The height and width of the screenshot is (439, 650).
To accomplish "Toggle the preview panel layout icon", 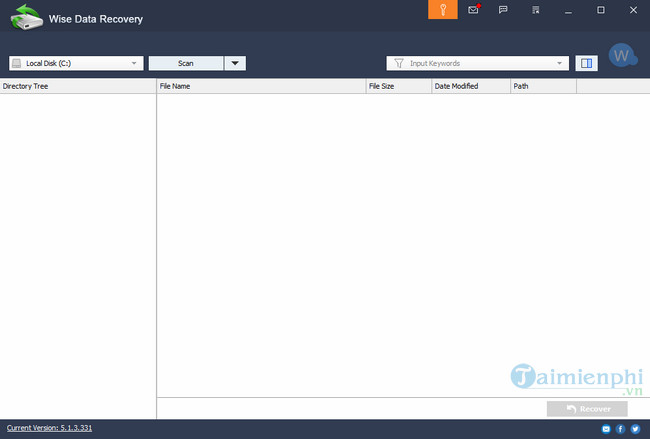I will point(586,63).
